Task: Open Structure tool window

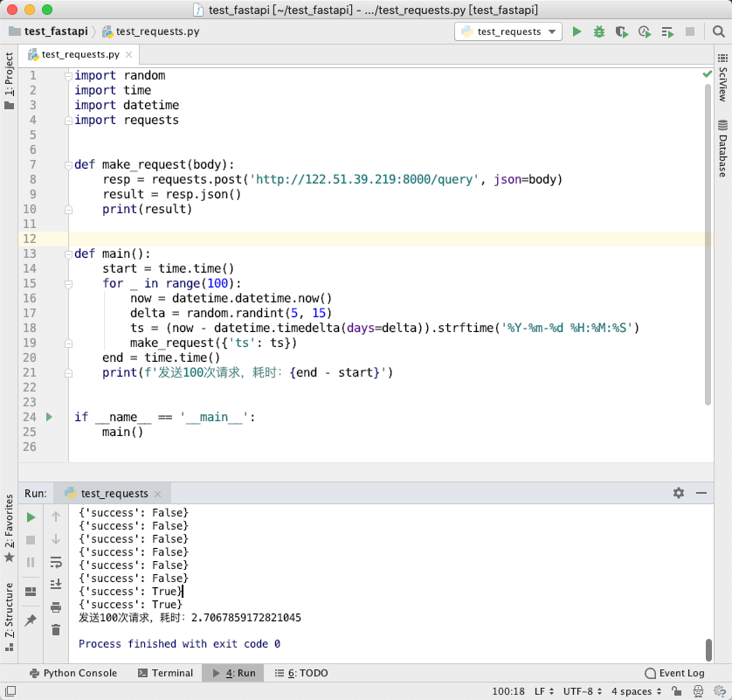Action: pyautogui.click(x=9, y=616)
